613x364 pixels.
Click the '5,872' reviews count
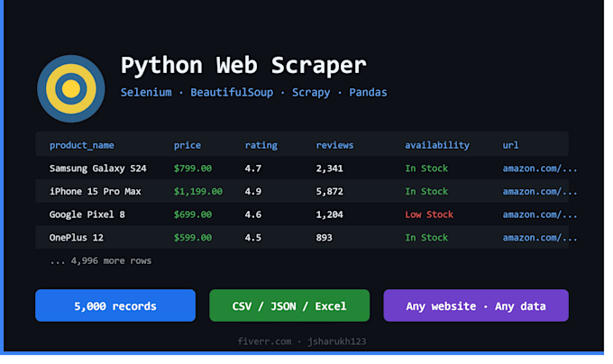pyautogui.click(x=330, y=191)
